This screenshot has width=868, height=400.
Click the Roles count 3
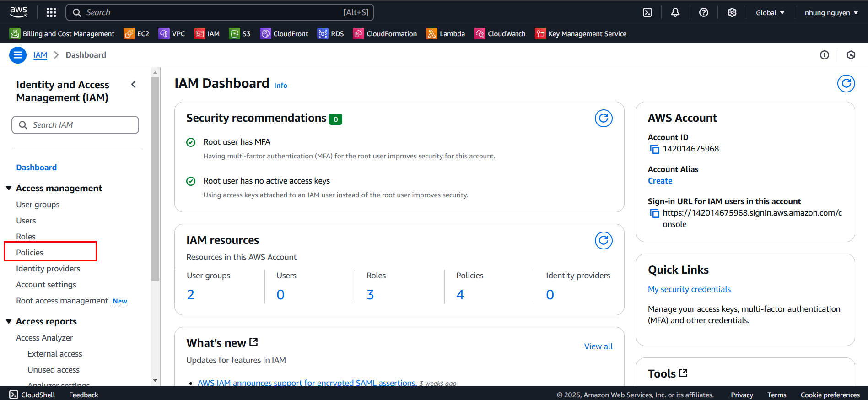370,295
